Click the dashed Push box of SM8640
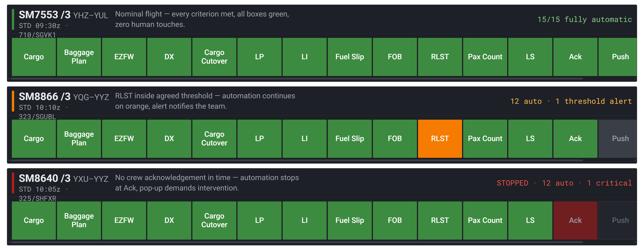Screen dimensions: 644x250 618,220
